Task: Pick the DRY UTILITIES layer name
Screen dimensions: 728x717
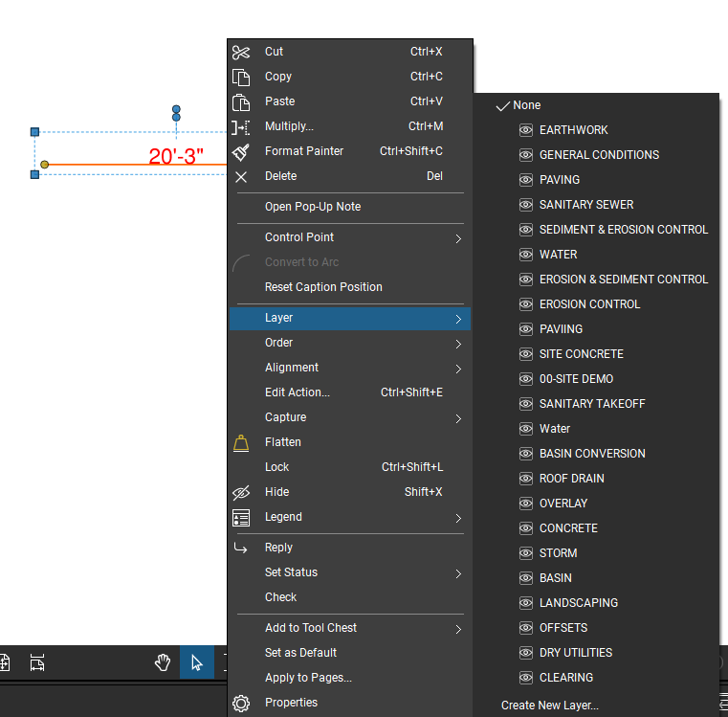Action: point(576,653)
